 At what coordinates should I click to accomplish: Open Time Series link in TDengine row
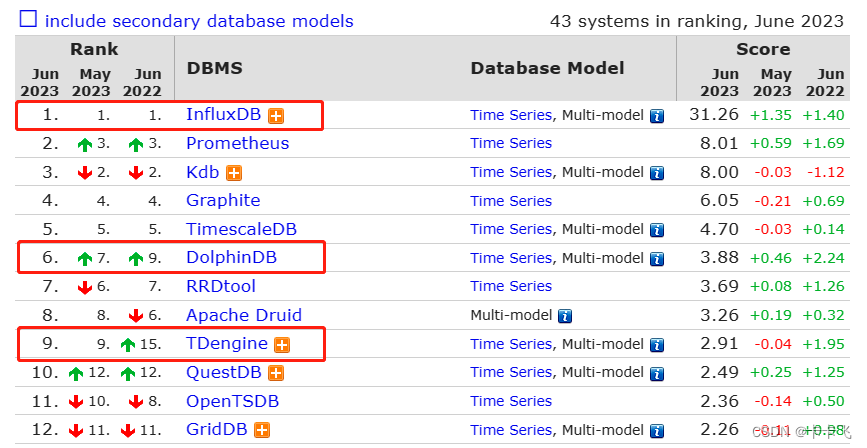click(x=511, y=344)
